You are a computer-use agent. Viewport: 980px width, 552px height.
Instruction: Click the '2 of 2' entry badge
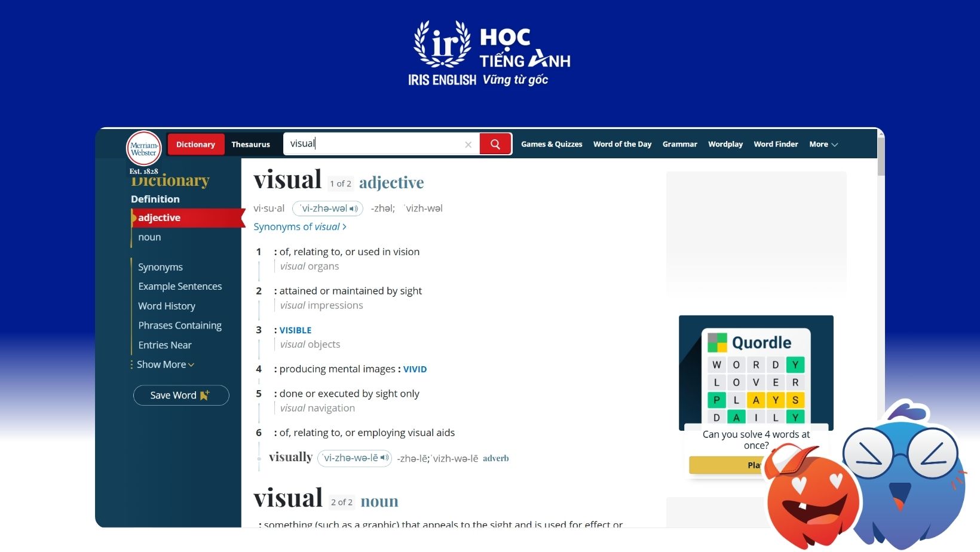pos(342,502)
